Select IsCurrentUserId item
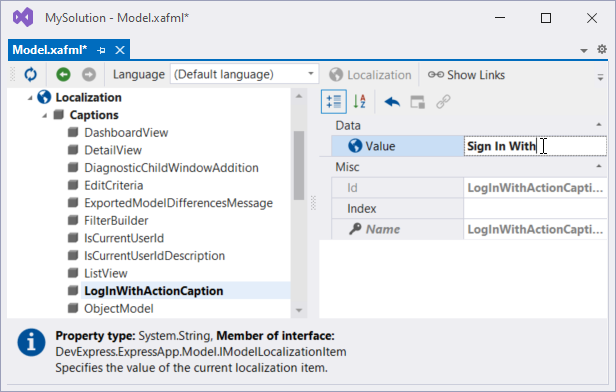This screenshot has width=616, height=392. 124,238
